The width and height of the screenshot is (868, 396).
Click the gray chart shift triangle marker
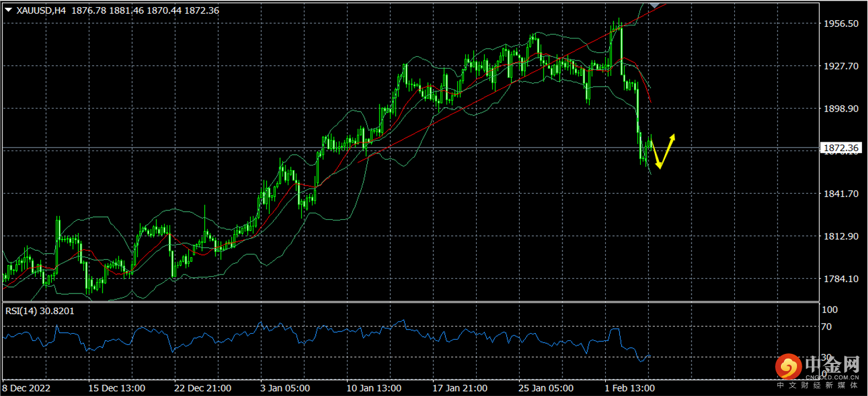653,5
